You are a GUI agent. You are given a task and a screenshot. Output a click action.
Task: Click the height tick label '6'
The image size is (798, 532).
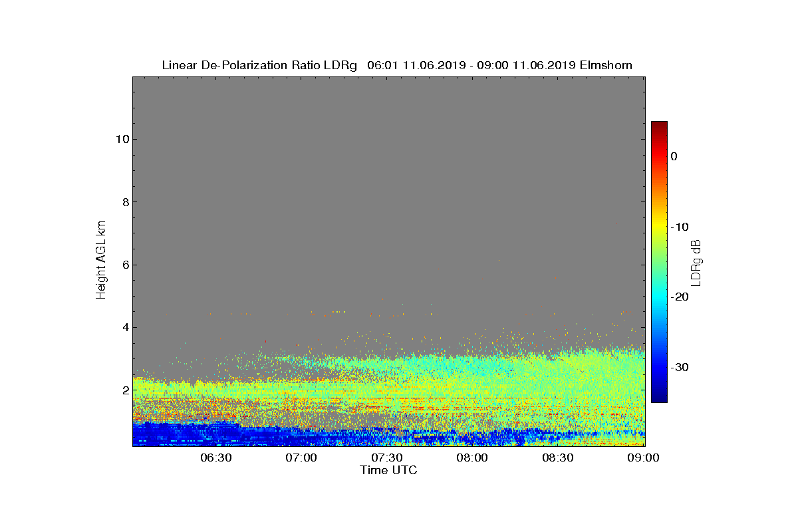click(124, 265)
